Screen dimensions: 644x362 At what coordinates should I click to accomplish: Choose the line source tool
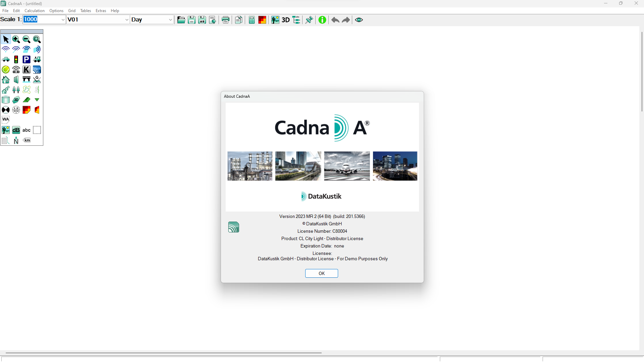(x=16, y=49)
